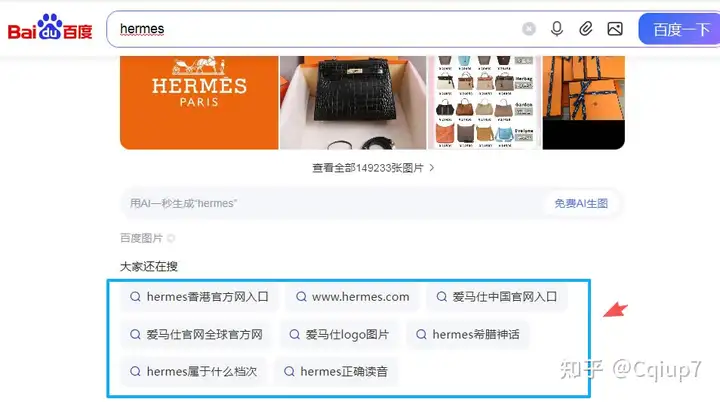The image size is (720, 402).
Task: Clear the search box text
Action: coord(529,29)
